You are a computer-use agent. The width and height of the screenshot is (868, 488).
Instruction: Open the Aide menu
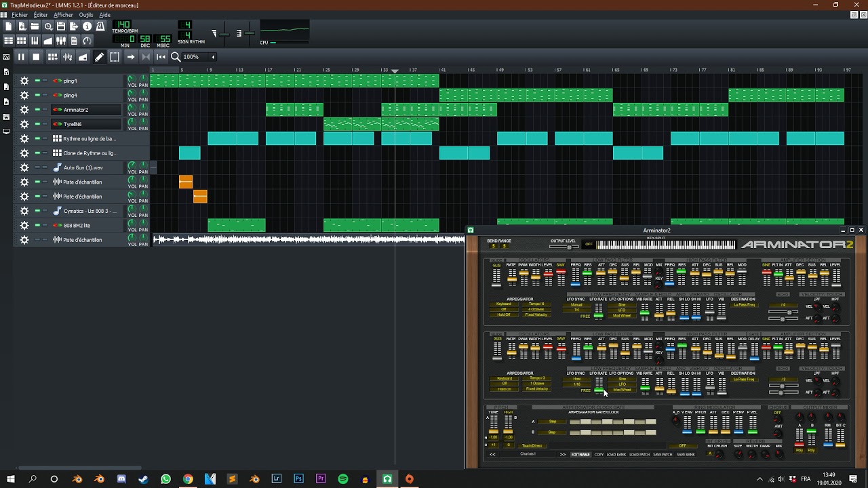105,15
